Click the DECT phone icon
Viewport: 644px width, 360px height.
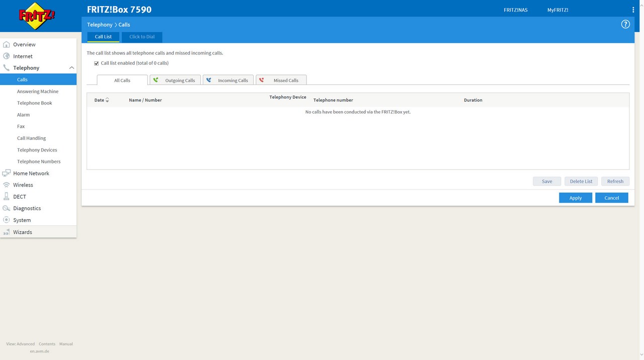(7, 197)
